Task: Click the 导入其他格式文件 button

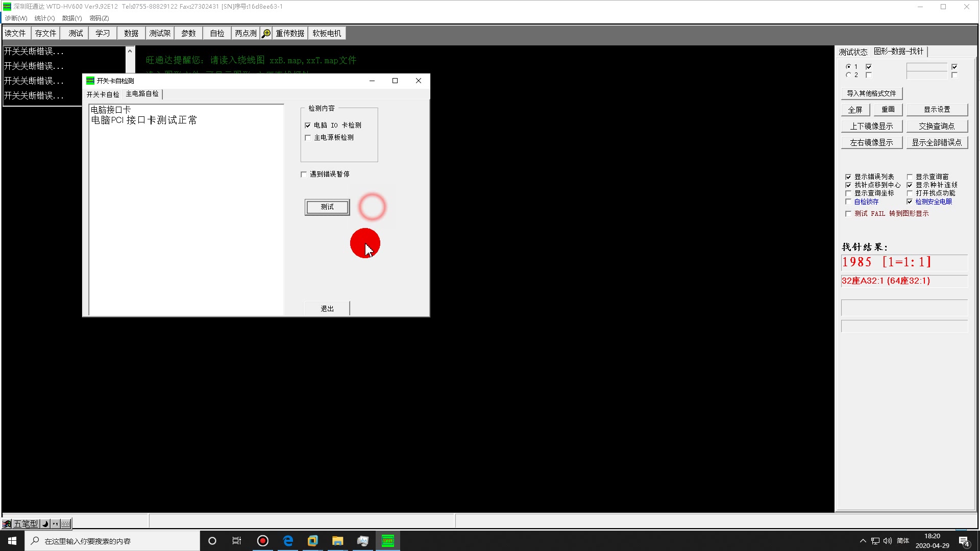Action: 872,93
